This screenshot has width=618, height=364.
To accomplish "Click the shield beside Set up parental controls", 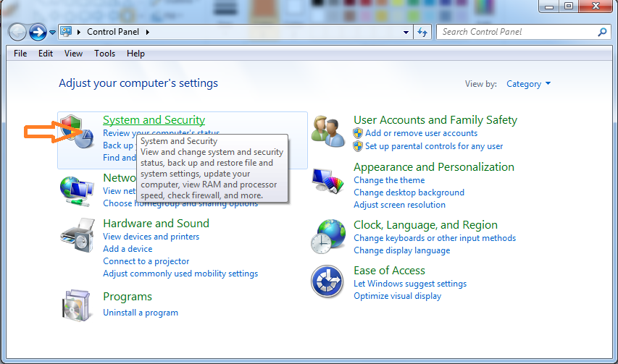I will click(358, 146).
